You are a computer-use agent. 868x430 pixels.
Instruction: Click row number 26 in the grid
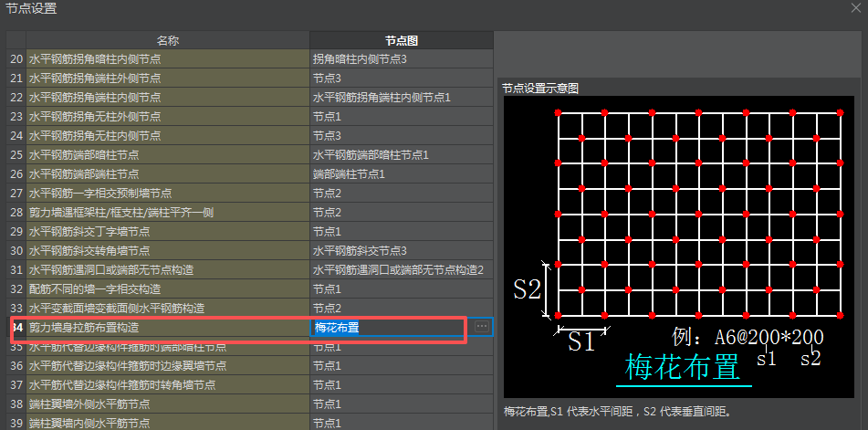[16, 173]
